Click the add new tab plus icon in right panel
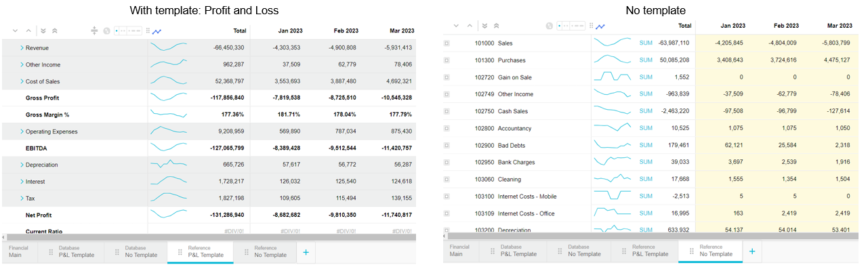868x267 pixels. coord(751,251)
